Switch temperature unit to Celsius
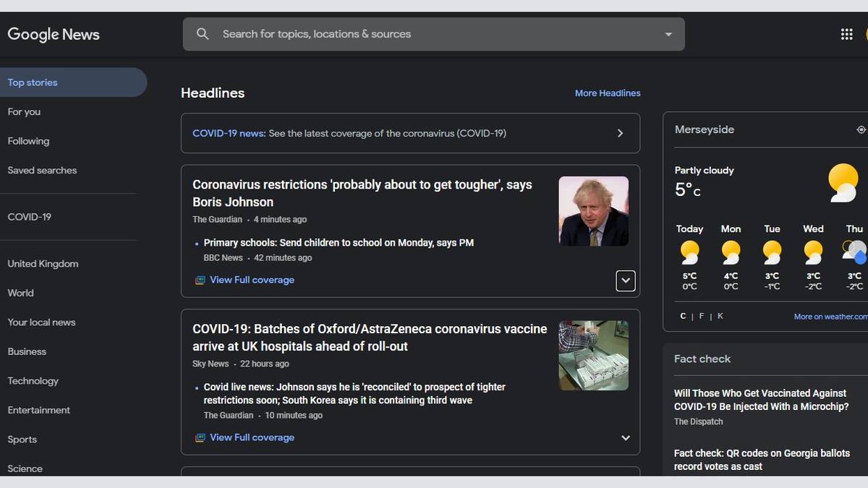Viewport: 868px width, 488px height. tap(684, 316)
